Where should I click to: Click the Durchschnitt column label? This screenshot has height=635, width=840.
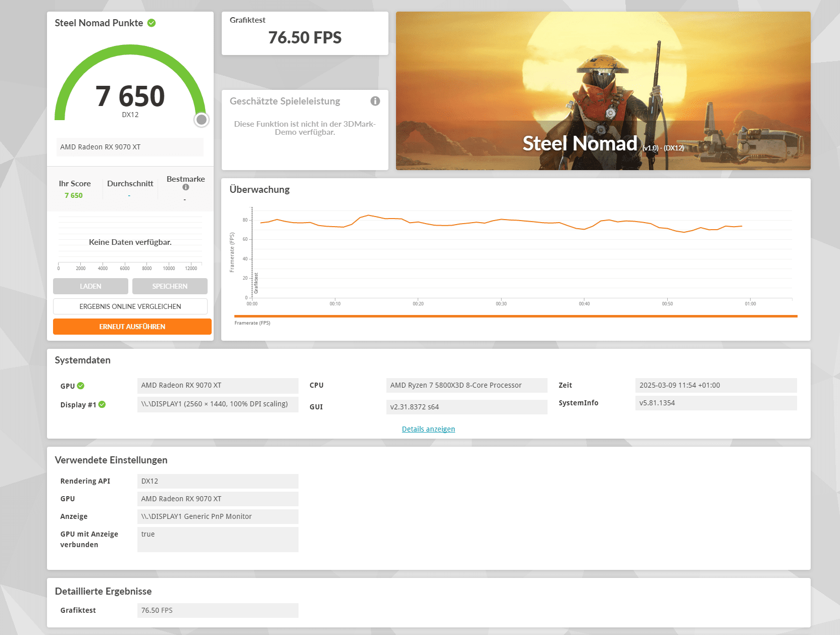point(130,184)
